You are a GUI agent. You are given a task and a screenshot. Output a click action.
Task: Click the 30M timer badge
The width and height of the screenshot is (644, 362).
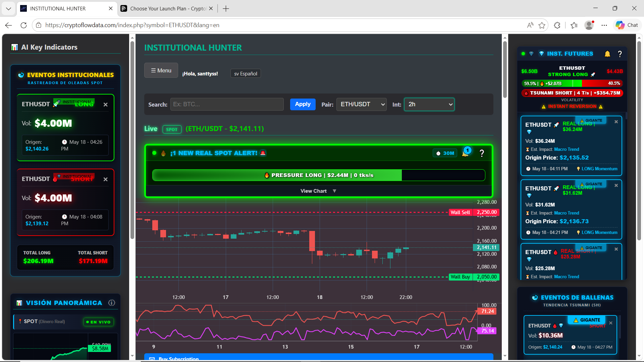445,153
